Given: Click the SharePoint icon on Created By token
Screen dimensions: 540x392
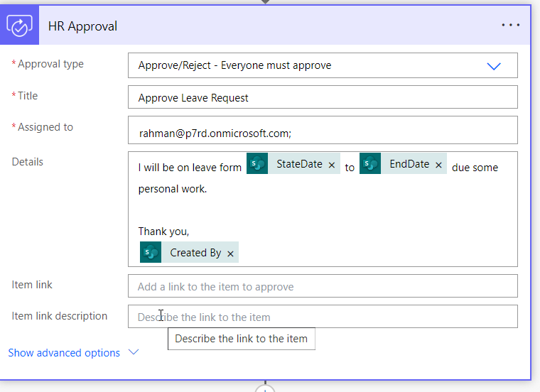Looking at the screenshot, I should [x=151, y=252].
